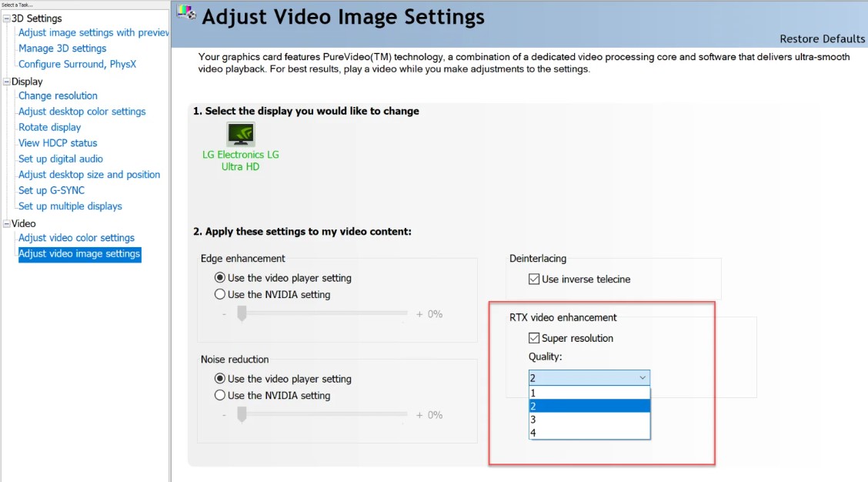The width and height of the screenshot is (868, 482).
Task: Toggle Super resolution checkbox
Action: tap(534, 338)
